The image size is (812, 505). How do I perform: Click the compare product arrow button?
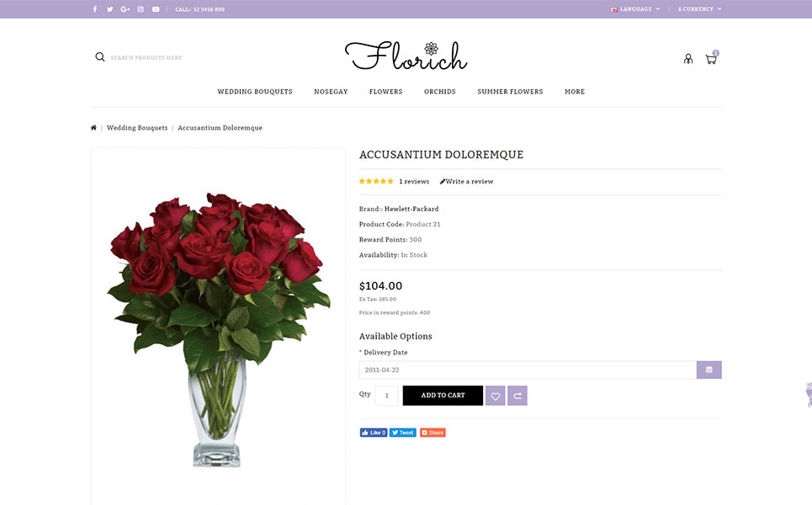517,396
